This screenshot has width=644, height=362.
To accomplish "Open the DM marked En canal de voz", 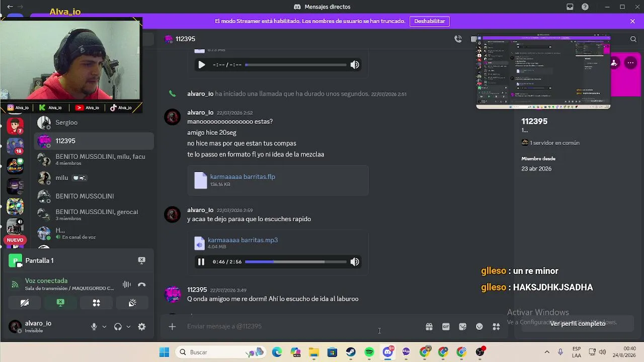I will click(94, 233).
